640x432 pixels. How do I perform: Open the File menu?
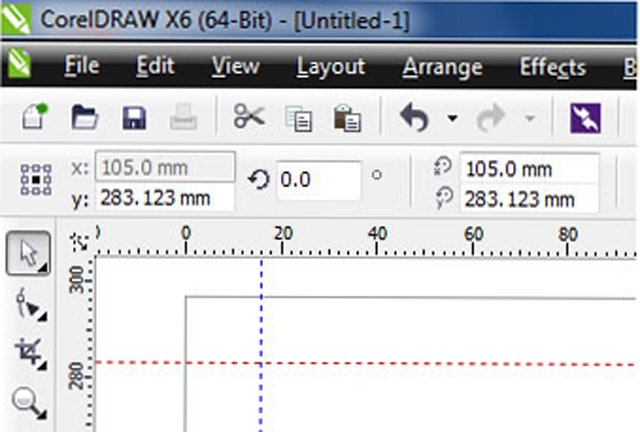[x=82, y=66]
